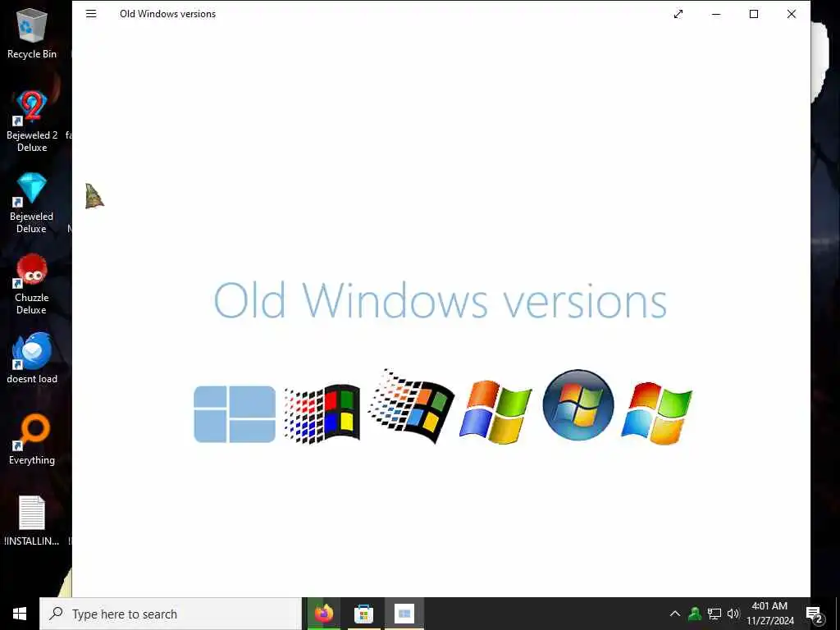The height and width of the screenshot is (630, 840).
Task: Select the Bejeweled Deluxe desktop shortcut
Action: 32,203
